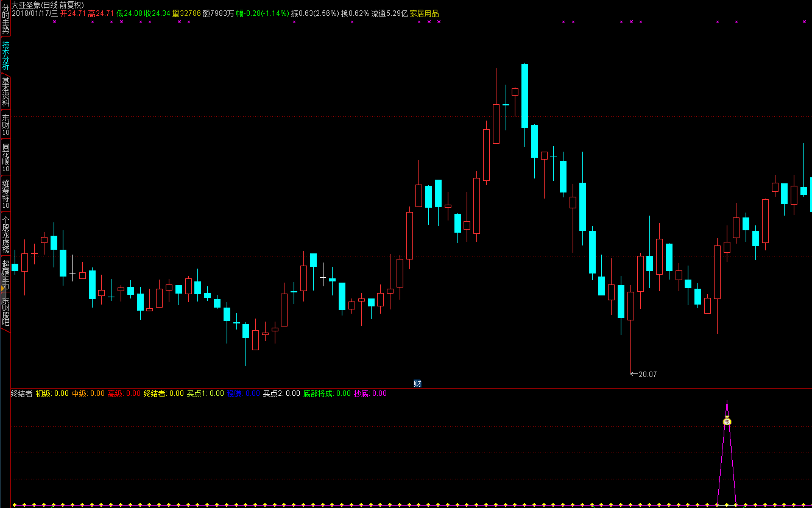This screenshot has width=812, height=508.
Task: Click the turnover rate 换0.62% value
Action: (x=355, y=13)
